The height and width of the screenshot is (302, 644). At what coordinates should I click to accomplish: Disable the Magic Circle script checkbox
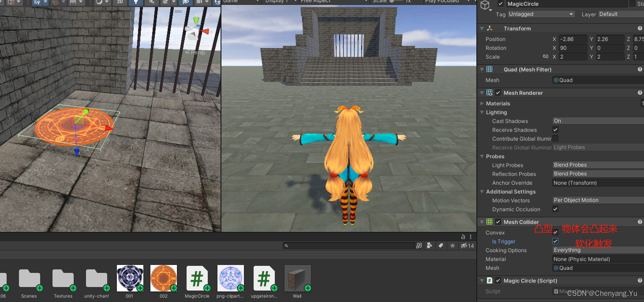[498, 281]
